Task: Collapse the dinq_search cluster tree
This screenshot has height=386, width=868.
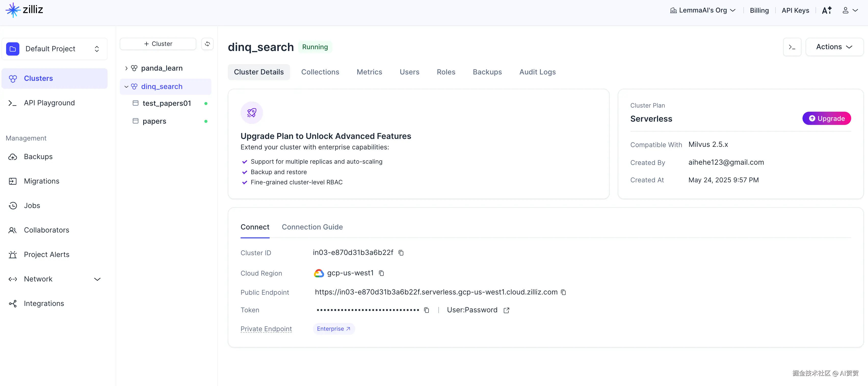Action: coord(126,87)
